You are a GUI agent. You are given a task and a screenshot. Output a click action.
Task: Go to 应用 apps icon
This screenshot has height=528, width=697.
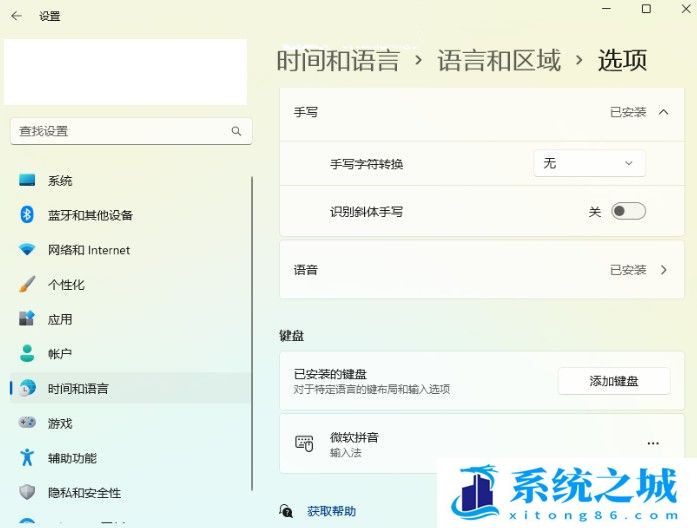coord(27,319)
